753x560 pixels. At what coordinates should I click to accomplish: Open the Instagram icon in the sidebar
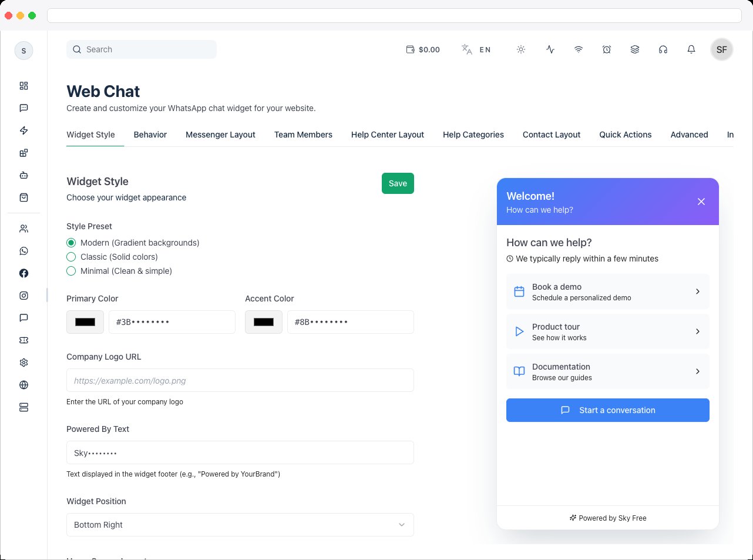23,296
